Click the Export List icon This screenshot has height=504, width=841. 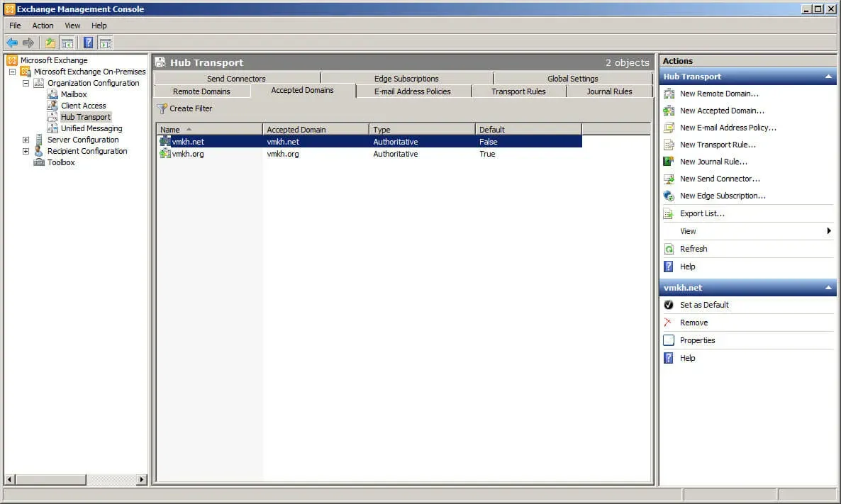click(x=669, y=213)
